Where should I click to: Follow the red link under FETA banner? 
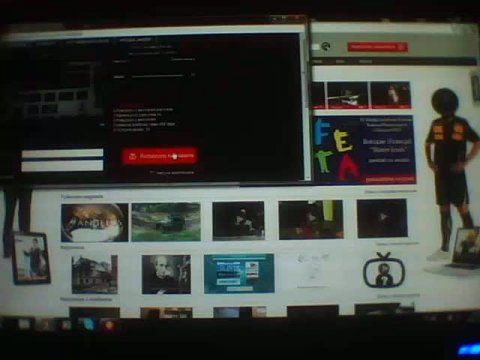(x=390, y=179)
